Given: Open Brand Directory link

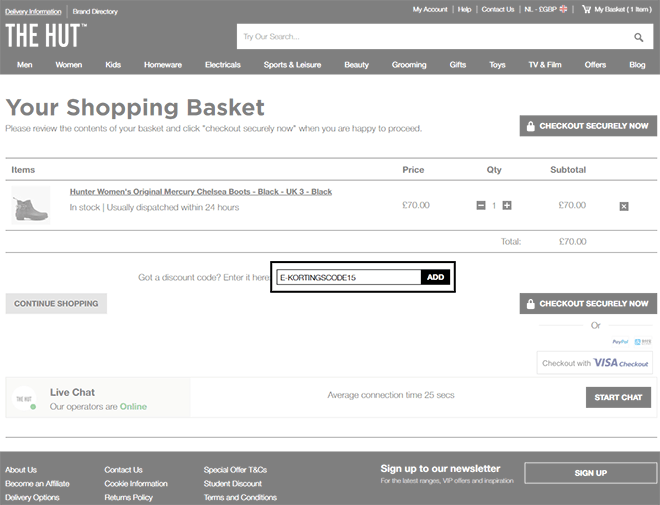Looking at the screenshot, I should coord(95,11).
